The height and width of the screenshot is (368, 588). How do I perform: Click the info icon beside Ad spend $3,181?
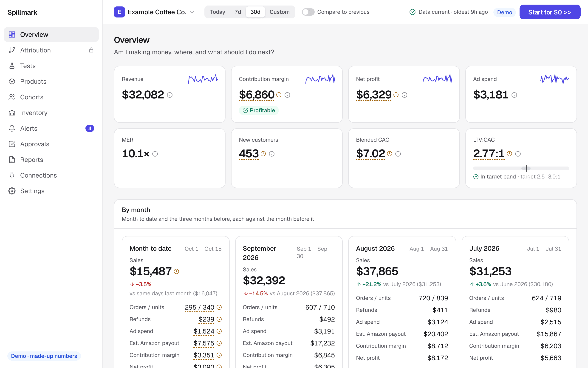[x=514, y=95]
